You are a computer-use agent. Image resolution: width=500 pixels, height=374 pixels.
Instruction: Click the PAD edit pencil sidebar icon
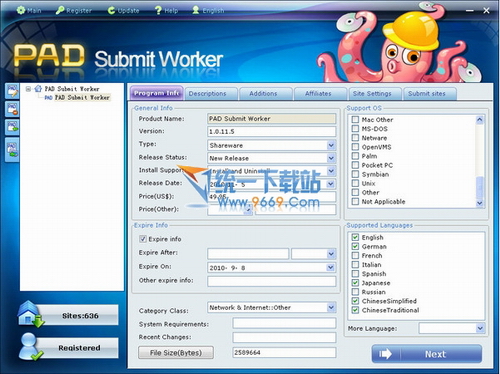12,91
